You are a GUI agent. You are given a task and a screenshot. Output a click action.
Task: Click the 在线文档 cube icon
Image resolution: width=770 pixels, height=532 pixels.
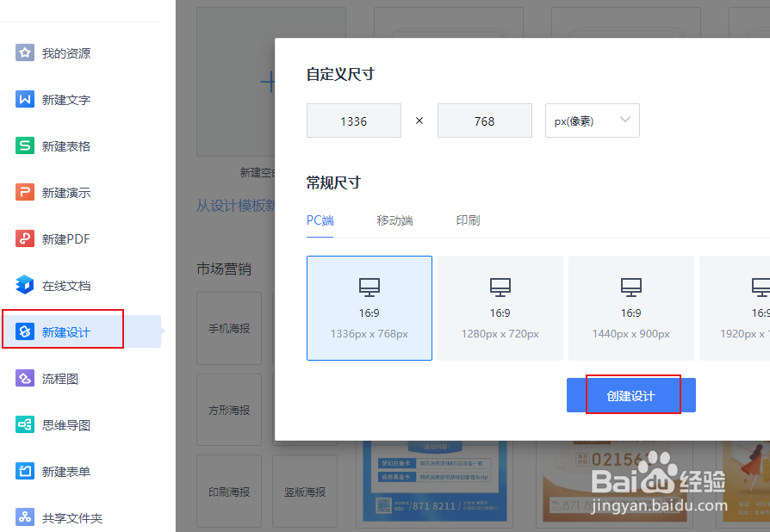[x=25, y=285]
